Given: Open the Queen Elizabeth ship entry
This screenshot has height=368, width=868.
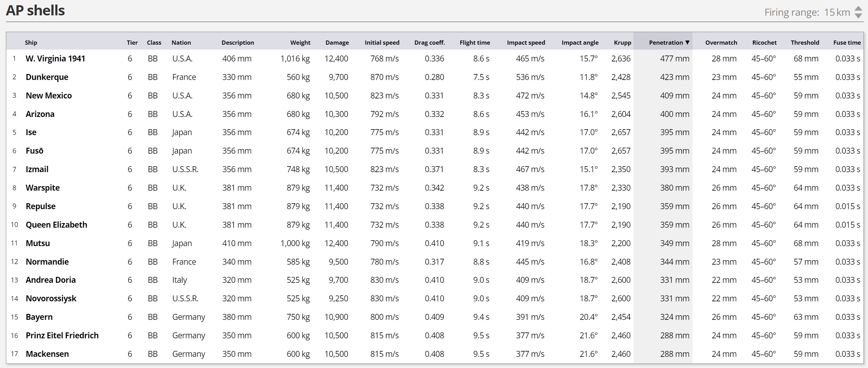Looking at the screenshot, I should pos(57,225).
